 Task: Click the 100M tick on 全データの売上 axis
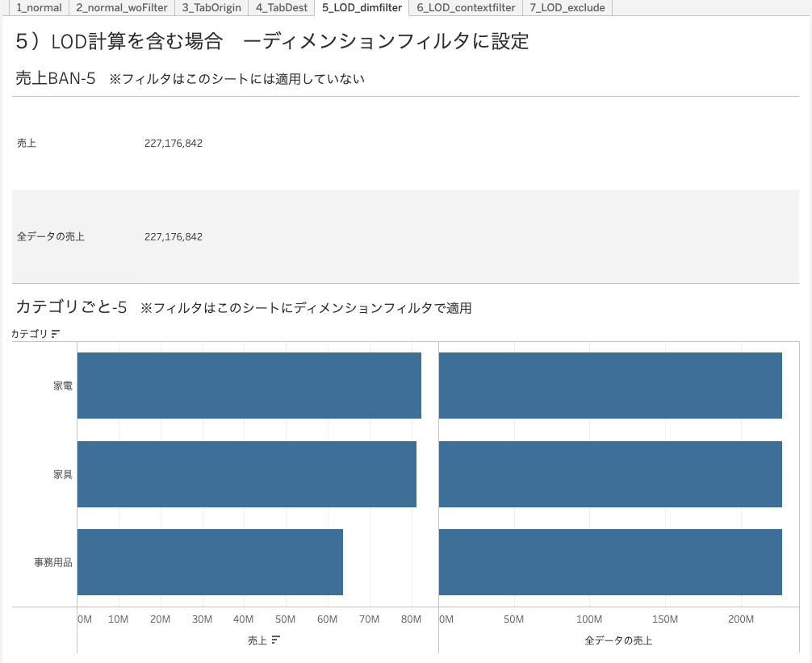[x=589, y=619]
